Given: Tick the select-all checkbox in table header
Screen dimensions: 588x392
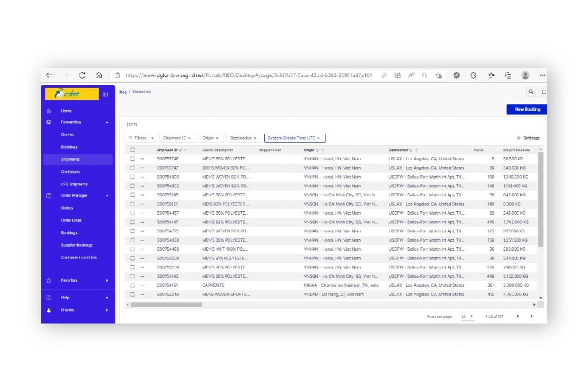Looking at the screenshot, I should coord(132,150).
